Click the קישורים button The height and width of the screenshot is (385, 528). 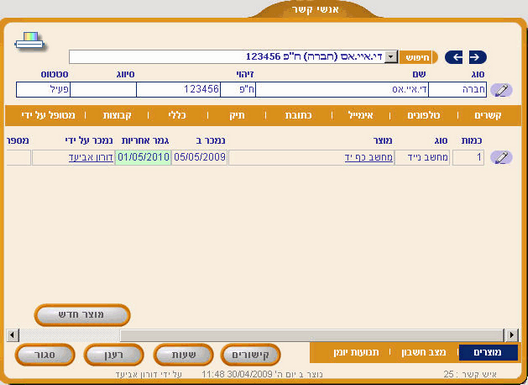click(251, 355)
